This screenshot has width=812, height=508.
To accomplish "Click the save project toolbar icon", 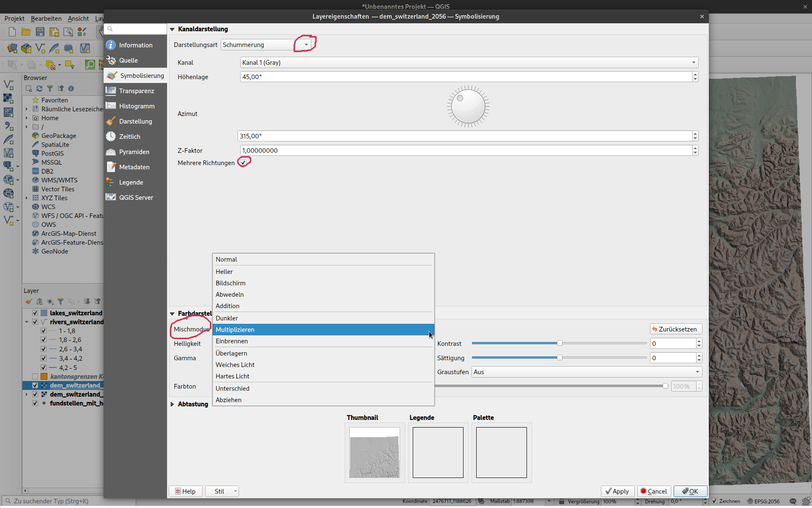I will coord(40,32).
